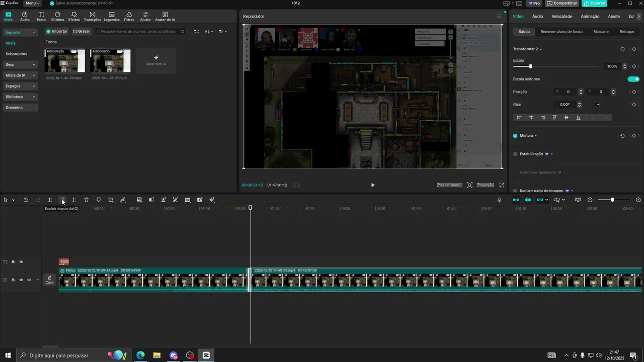644x362 pixels.
Task: Open the Remover plano de fundo tab
Action: 561,32
